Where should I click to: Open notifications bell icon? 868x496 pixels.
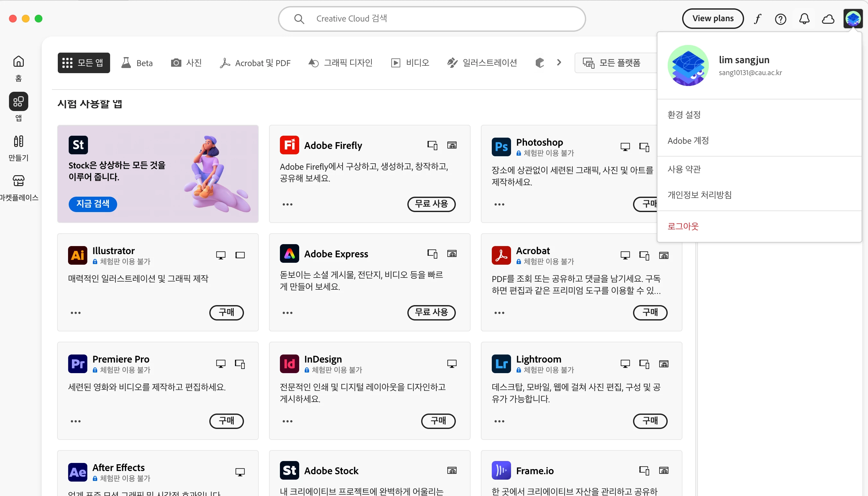[x=804, y=19]
